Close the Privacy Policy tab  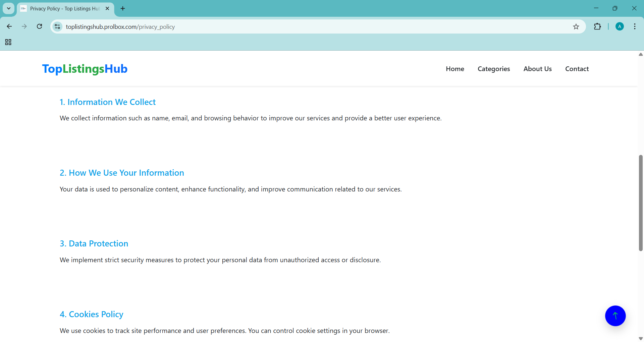pos(107,8)
